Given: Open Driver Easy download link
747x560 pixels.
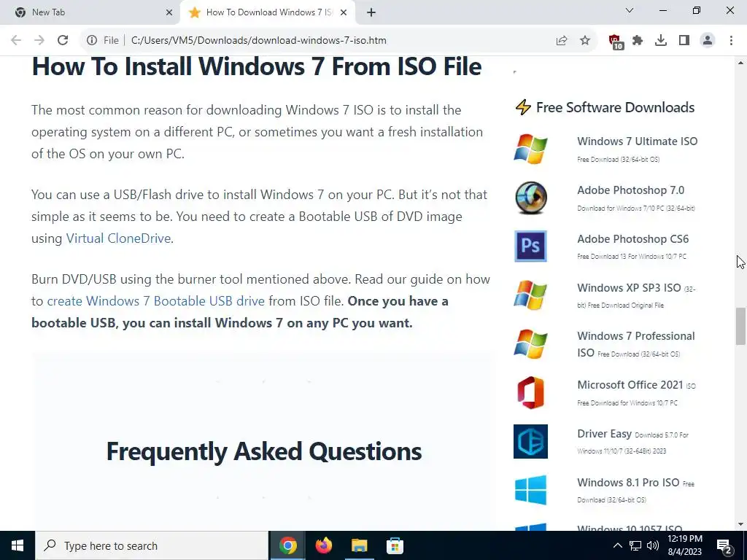Looking at the screenshot, I should pyautogui.click(x=604, y=434).
